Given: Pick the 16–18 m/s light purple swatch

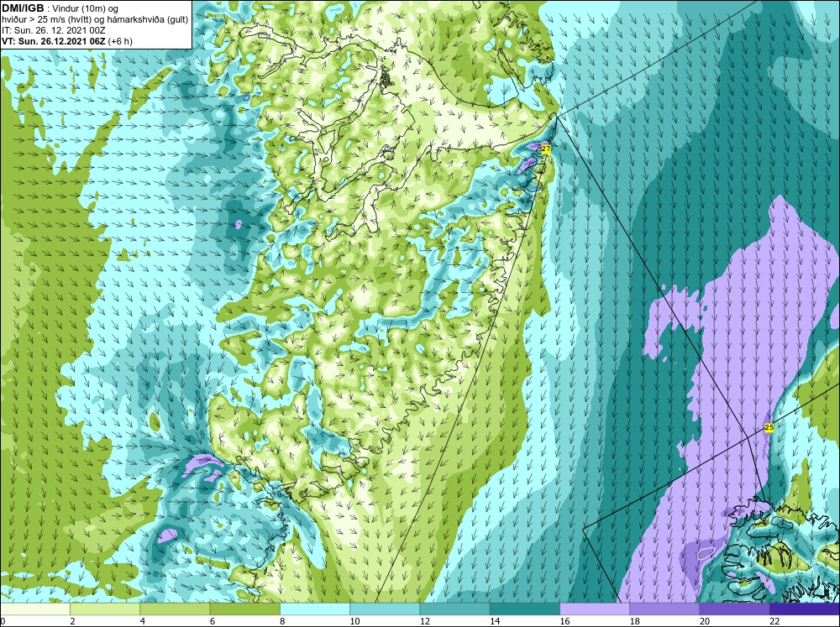Looking at the screenshot, I should coord(595,609).
